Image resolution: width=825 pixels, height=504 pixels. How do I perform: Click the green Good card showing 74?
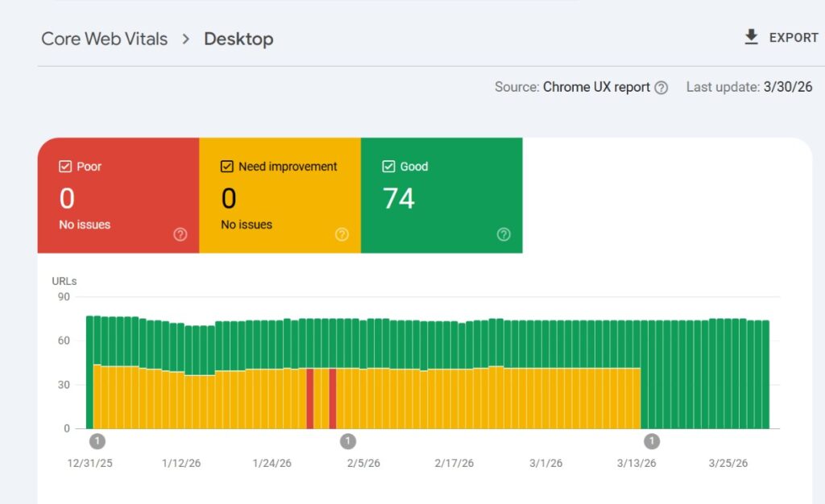pyautogui.click(x=441, y=196)
